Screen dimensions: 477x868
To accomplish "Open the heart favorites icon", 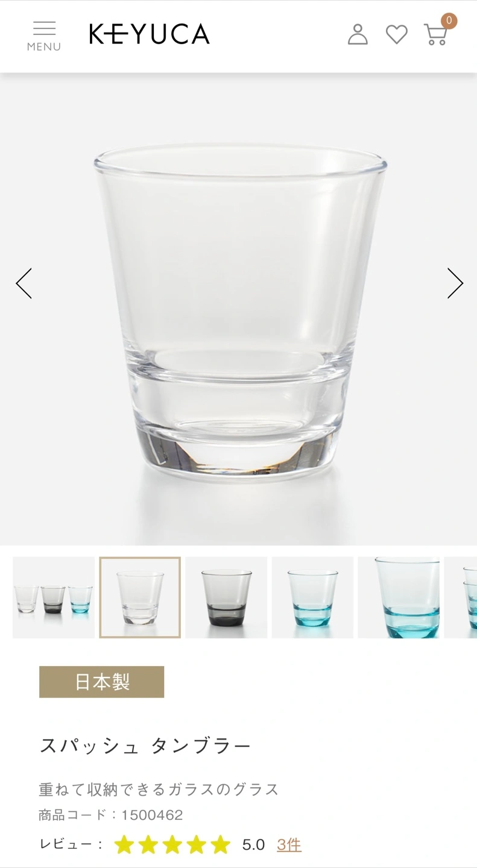I will pyautogui.click(x=397, y=34).
